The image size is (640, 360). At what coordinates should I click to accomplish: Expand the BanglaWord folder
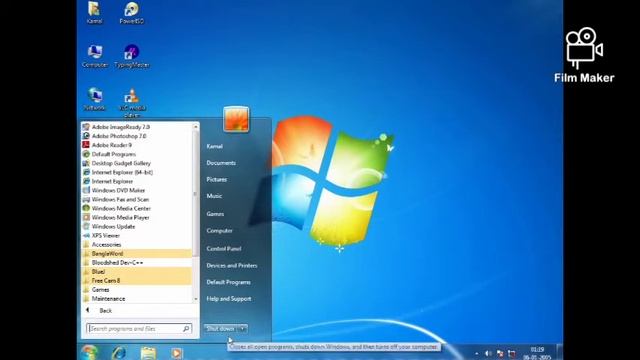(x=136, y=253)
